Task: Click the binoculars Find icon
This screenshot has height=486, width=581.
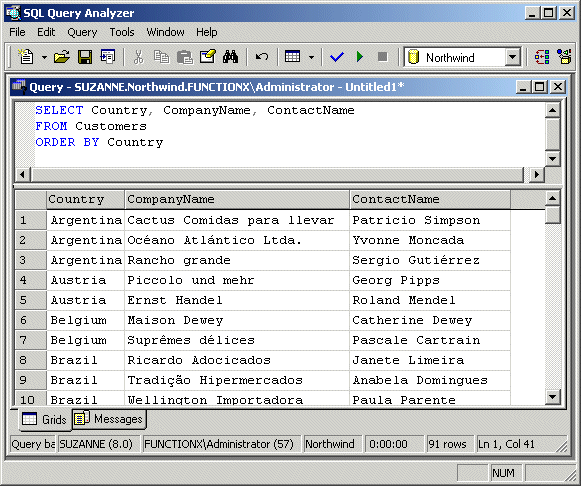Action: tap(230, 57)
